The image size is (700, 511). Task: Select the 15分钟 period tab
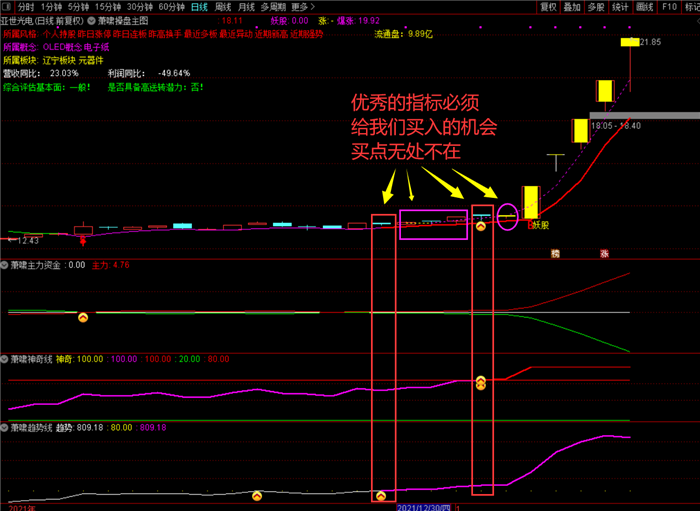[x=108, y=7]
